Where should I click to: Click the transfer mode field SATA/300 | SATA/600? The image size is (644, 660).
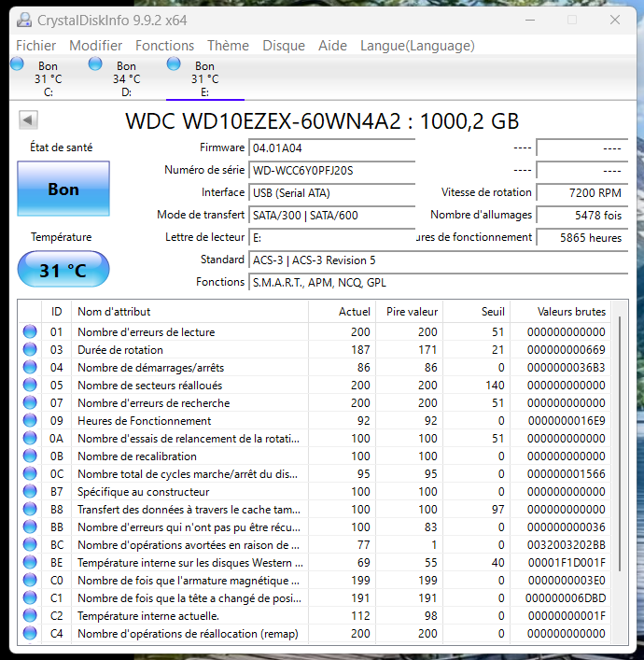[331, 215]
